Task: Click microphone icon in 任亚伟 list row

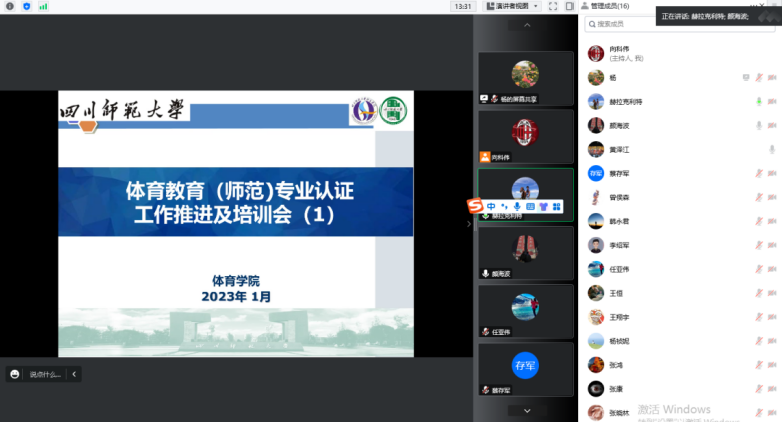Action: click(759, 269)
